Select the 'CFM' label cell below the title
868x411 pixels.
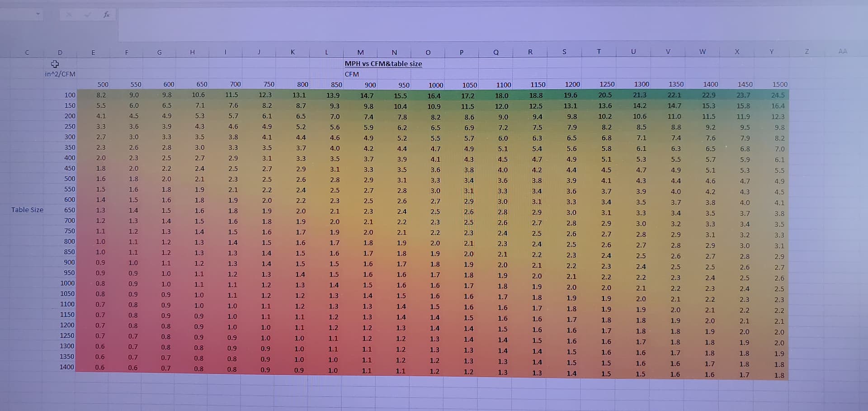click(352, 74)
